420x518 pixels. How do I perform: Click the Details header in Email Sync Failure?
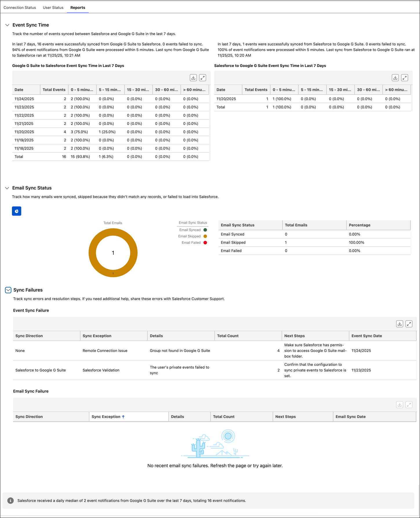[x=190, y=417]
